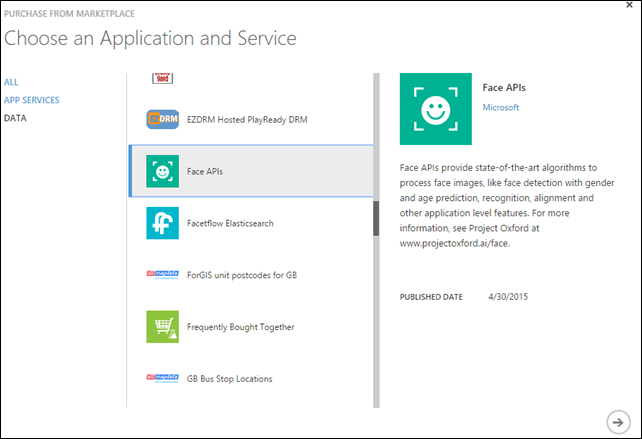This screenshot has height=439, width=642.
Task: Click the ForGIS unit postcodes icon
Action: point(162,275)
